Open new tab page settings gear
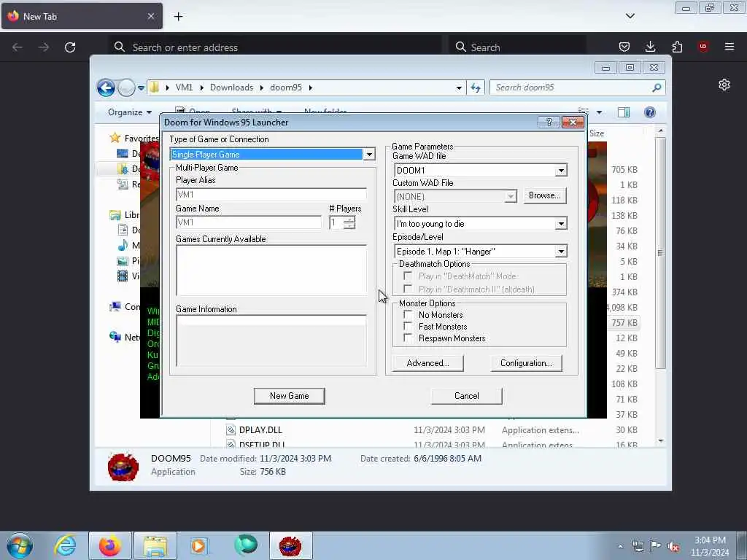The height and width of the screenshot is (560, 747). (724, 85)
